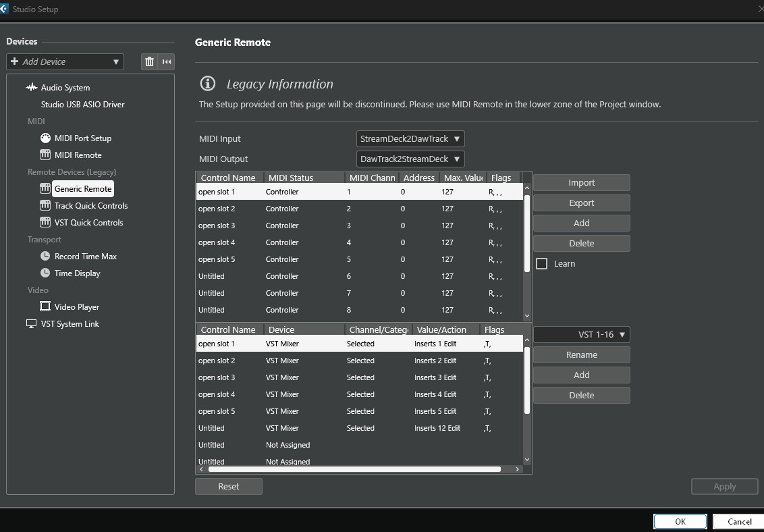The height and width of the screenshot is (532, 764).
Task: Click the trash icon to remove device
Action: (149, 61)
